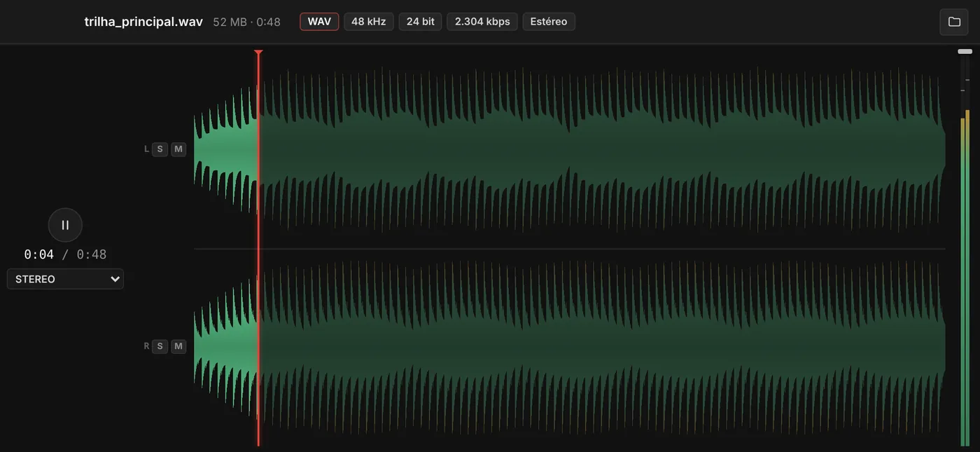This screenshot has width=980, height=452.
Task: Pause playback with the pause button
Action: [x=65, y=225]
